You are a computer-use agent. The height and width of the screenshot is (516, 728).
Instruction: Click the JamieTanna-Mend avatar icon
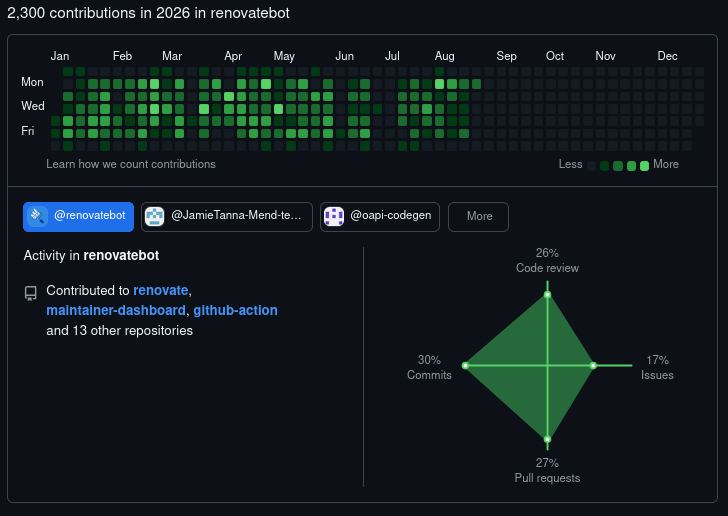point(155,216)
